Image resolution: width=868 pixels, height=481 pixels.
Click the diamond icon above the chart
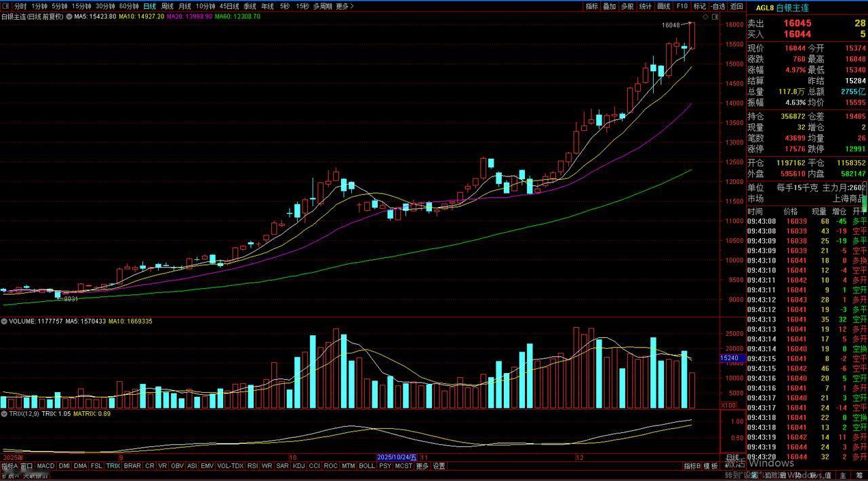[706, 16]
